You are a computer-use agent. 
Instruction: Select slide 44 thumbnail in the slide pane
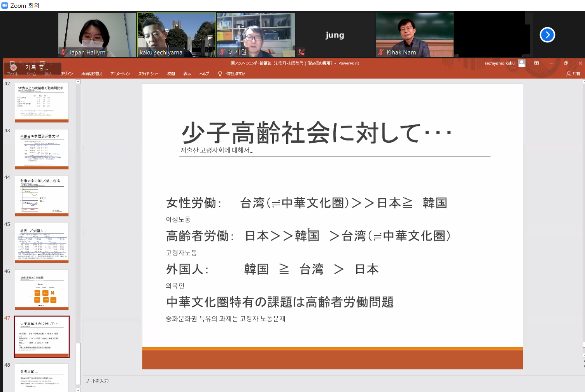(x=42, y=196)
